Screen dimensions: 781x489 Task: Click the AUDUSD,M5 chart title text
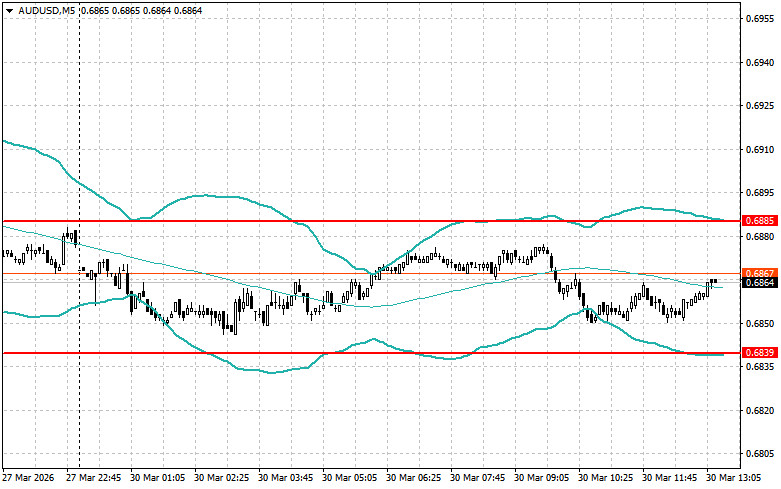coord(47,10)
